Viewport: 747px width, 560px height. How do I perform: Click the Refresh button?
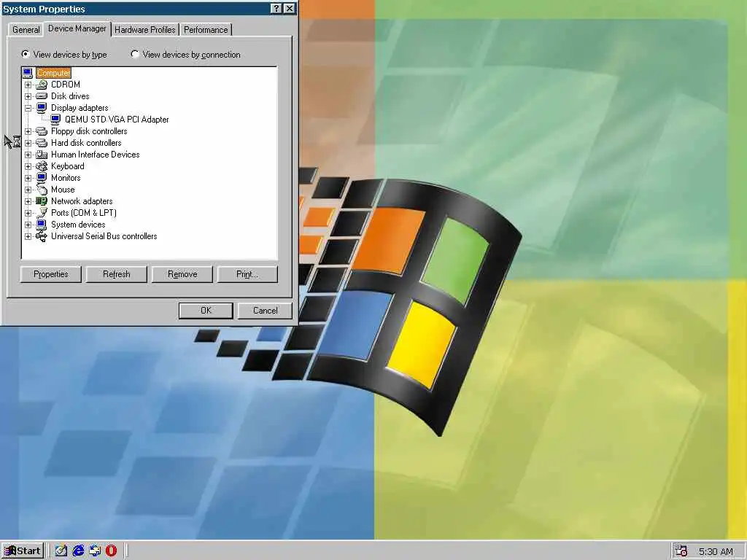point(116,274)
